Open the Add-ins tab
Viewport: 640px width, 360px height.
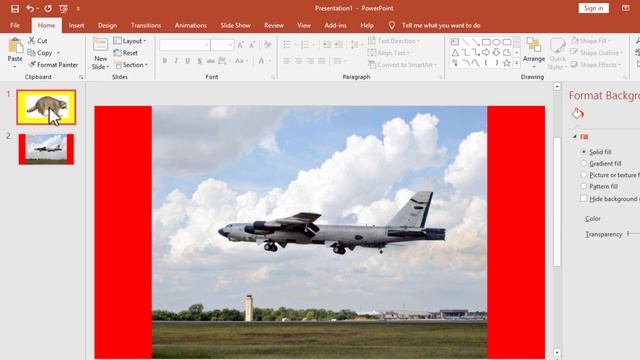click(335, 25)
